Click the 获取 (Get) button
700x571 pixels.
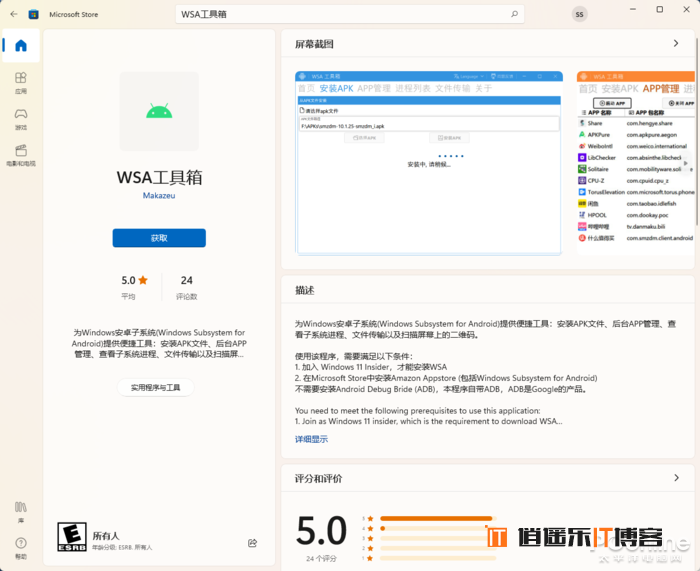click(159, 238)
